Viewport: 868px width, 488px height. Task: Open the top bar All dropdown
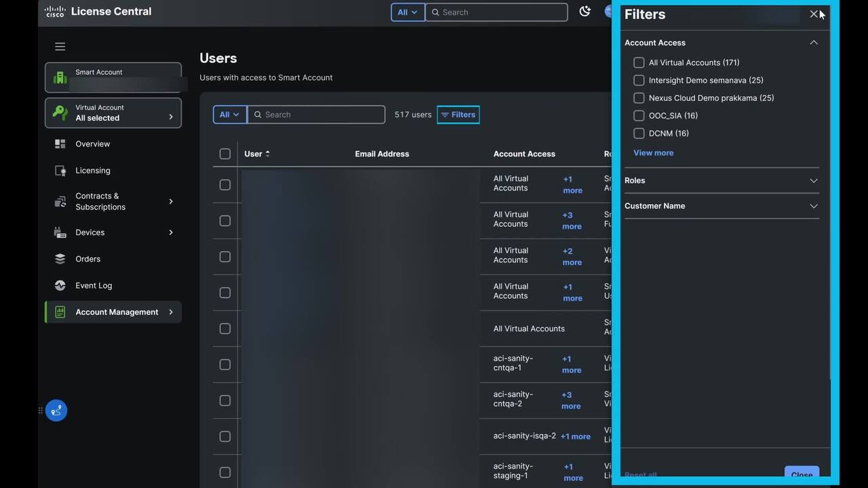[408, 12]
